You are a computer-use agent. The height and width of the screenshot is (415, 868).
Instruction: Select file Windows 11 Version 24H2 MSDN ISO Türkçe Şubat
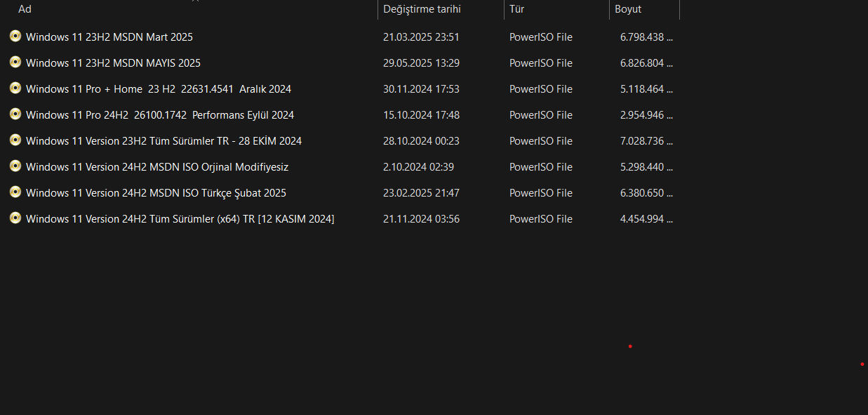156,193
